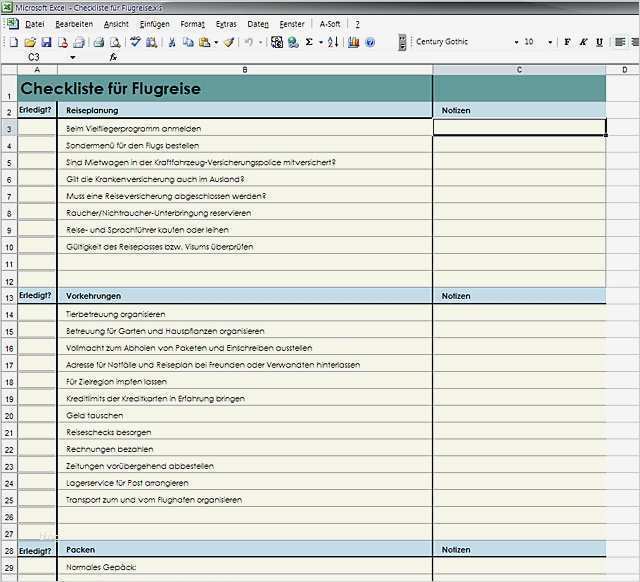Open the Century Gothic font dropdown
Screen dimensions: 640x582
click(516, 42)
